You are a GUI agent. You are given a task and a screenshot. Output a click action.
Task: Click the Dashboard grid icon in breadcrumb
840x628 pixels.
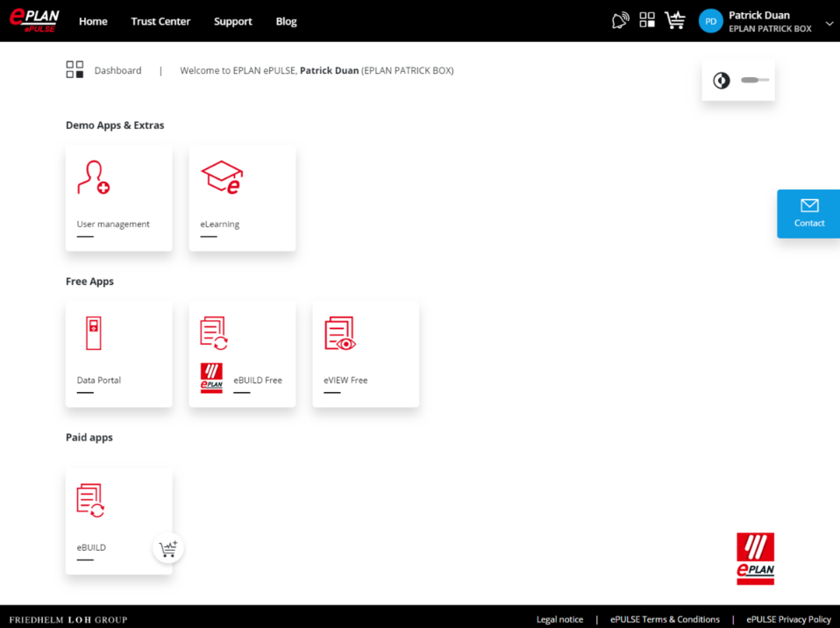(x=75, y=69)
